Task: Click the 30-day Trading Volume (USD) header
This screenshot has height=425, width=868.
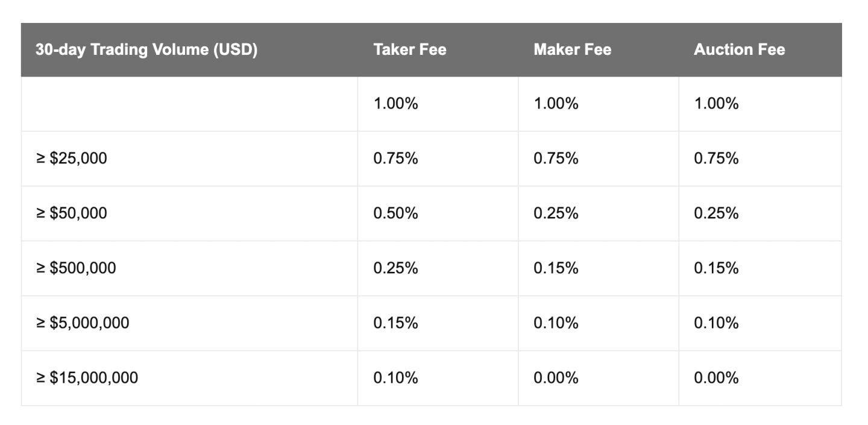Action: click(146, 49)
